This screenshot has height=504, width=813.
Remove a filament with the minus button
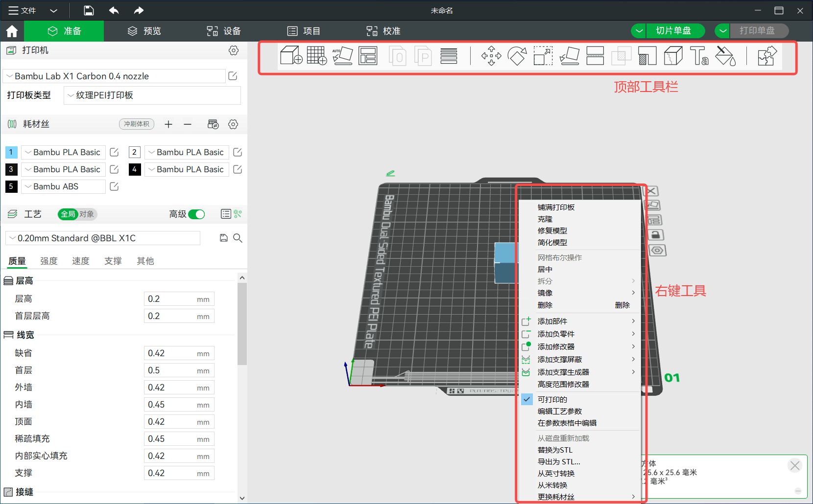[188, 124]
